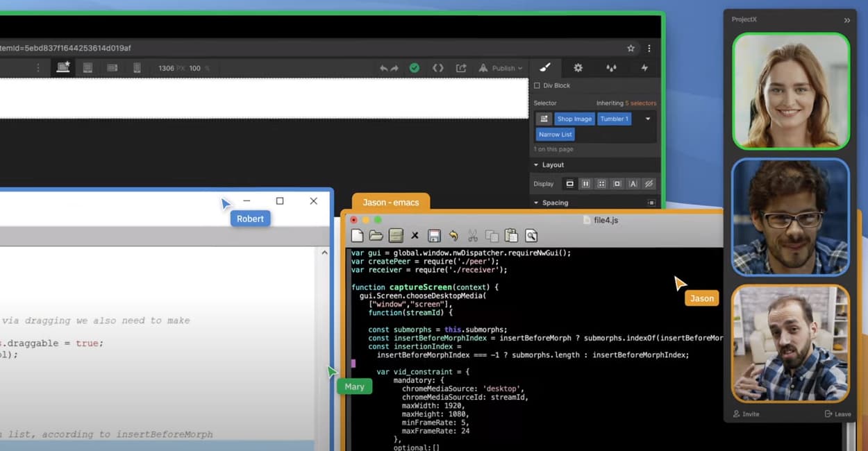The width and height of the screenshot is (868, 451).
Task: Click the undo arrow in the designer toolbar
Action: [x=383, y=67]
